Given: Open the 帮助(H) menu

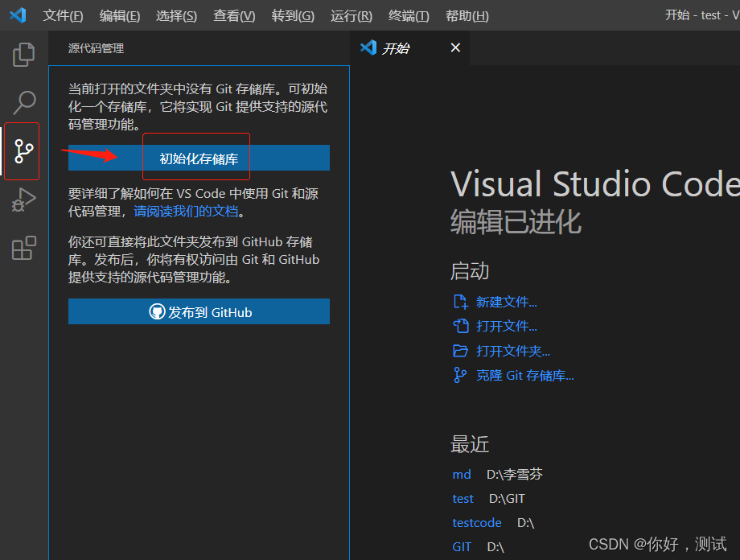Looking at the screenshot, I should point(467,15).
